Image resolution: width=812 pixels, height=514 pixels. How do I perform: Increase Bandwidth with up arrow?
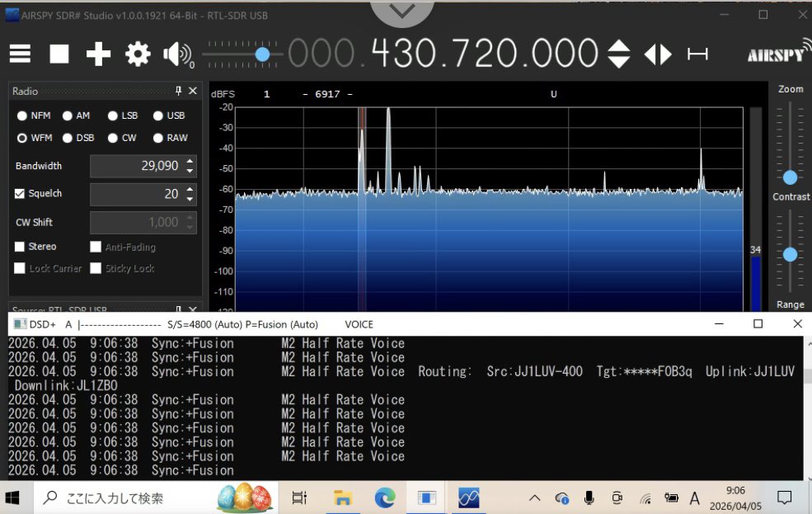[190, 161]
